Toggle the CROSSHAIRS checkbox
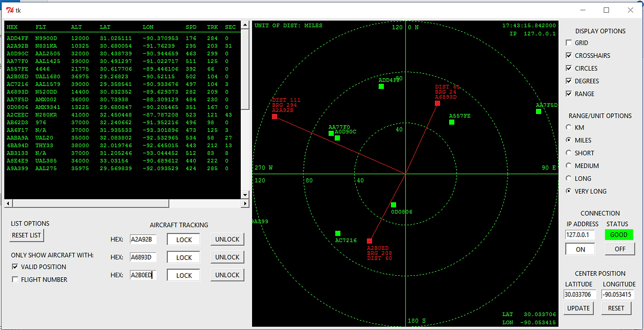 [x=568, y=55]
